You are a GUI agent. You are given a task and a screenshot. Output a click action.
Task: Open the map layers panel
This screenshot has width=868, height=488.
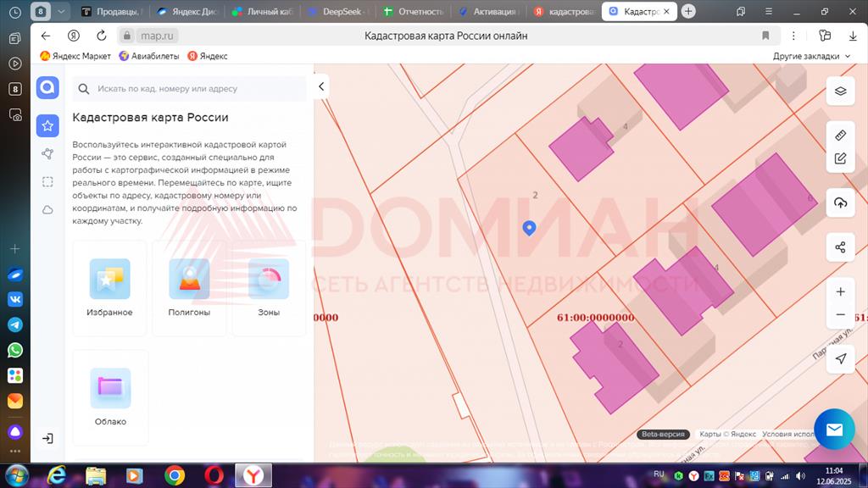[840, 91]
